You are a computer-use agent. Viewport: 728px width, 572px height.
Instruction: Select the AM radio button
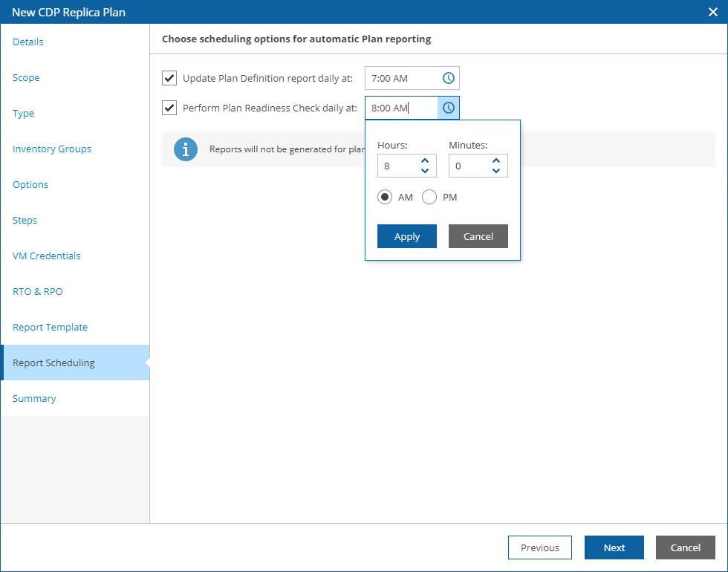click(x=385, y=197)
